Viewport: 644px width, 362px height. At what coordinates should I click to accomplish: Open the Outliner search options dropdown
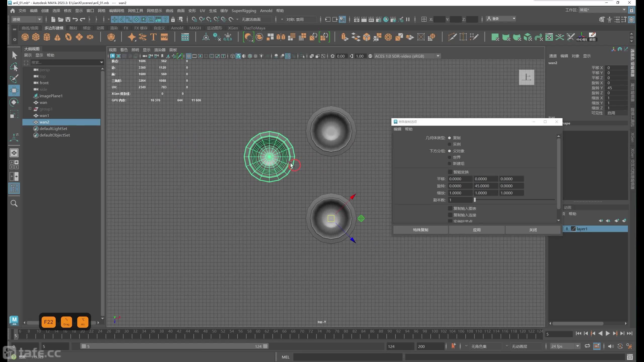tap(102, 62)
